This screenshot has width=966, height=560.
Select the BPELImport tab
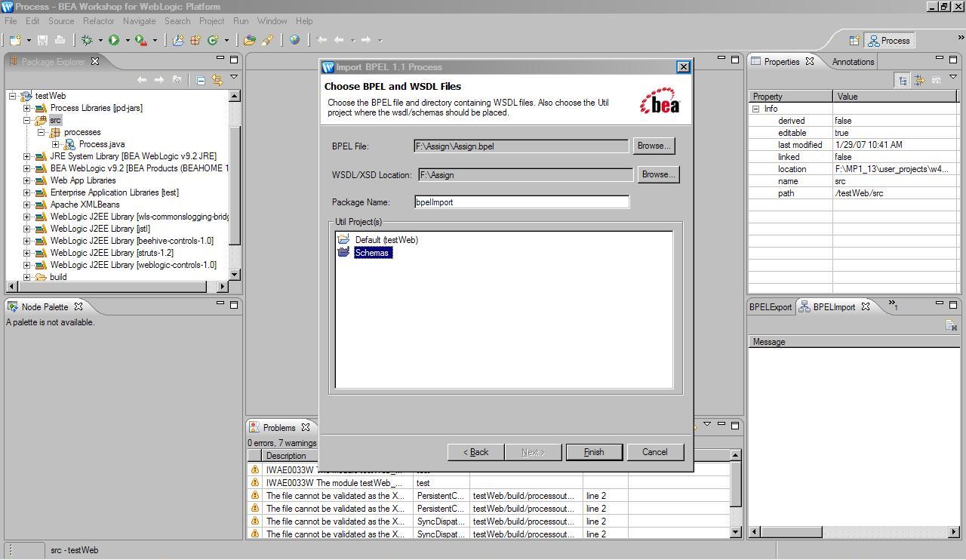pyautogui.click(x=834, y=307)
